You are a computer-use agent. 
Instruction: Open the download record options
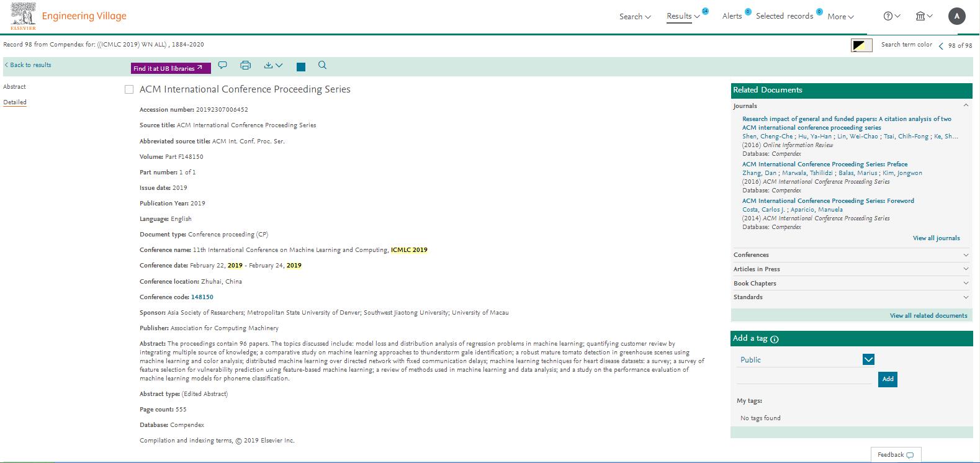click(273, 65)
